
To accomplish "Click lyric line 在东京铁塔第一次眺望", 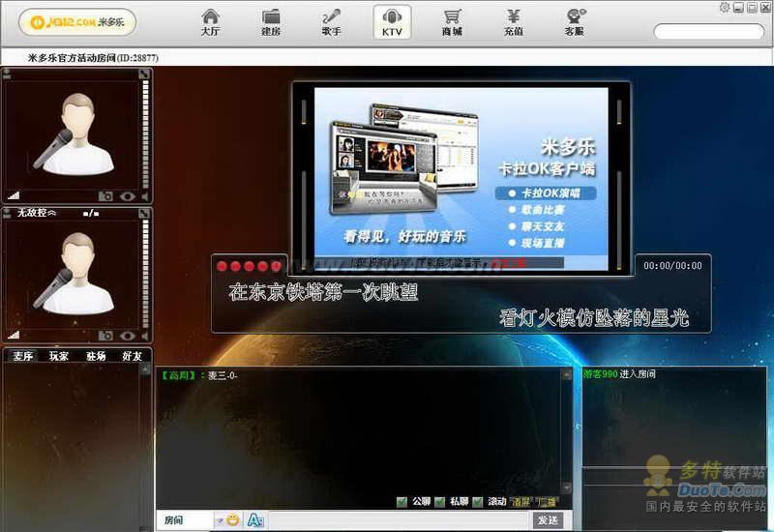I will (x=323, y=292).
